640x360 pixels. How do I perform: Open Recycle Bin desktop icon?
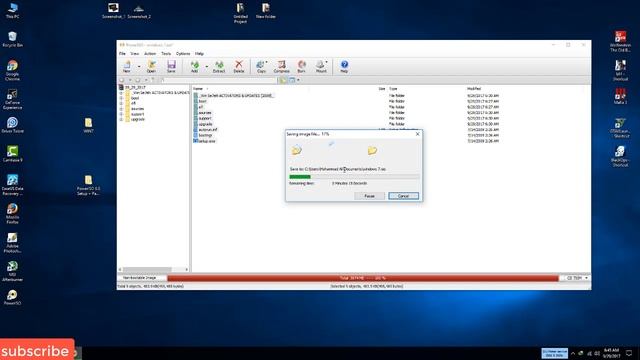click(12, 40)
